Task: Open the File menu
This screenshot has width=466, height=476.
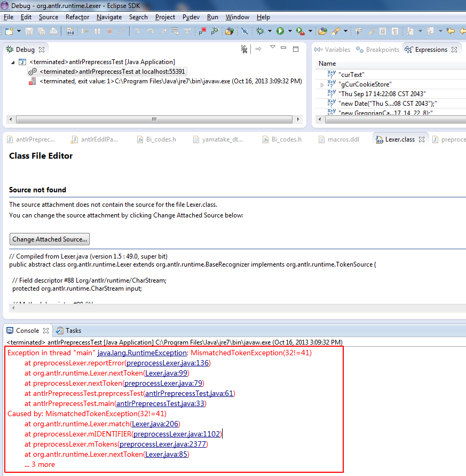Action: (x=9, y=17)
